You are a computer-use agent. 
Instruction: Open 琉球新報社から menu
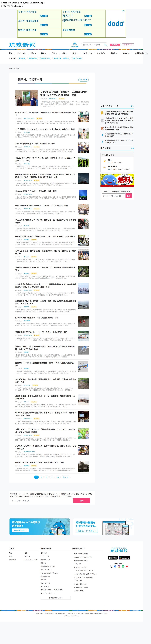click(141, 53)
